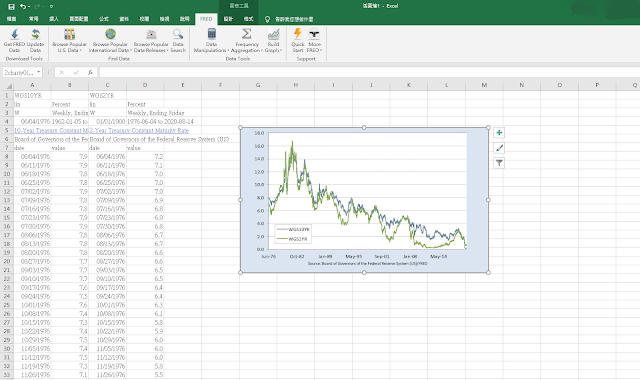Select the WGS10YR legend entry in chart
Viewport: 640px width, 380px height.
coord(293,230)
